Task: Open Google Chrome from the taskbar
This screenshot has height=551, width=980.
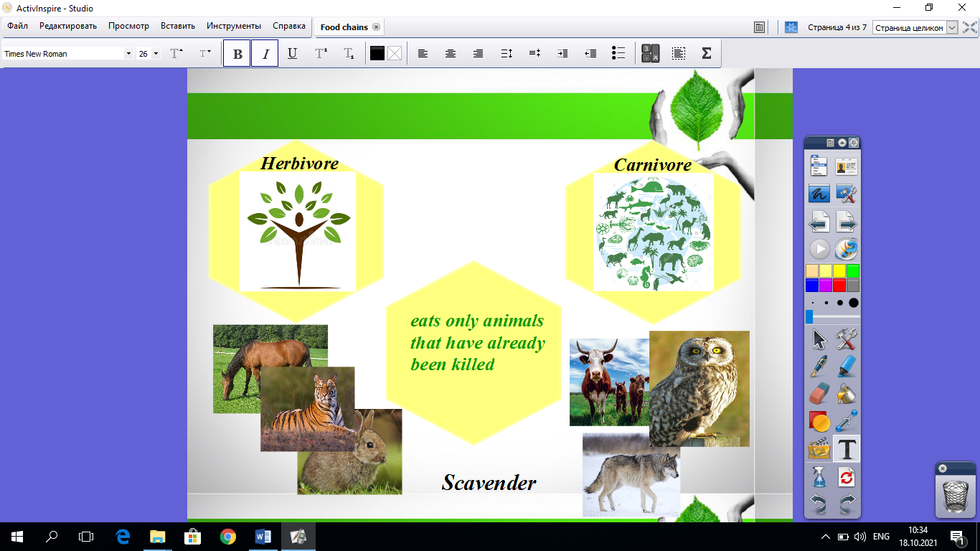Action: coord(228,537)
